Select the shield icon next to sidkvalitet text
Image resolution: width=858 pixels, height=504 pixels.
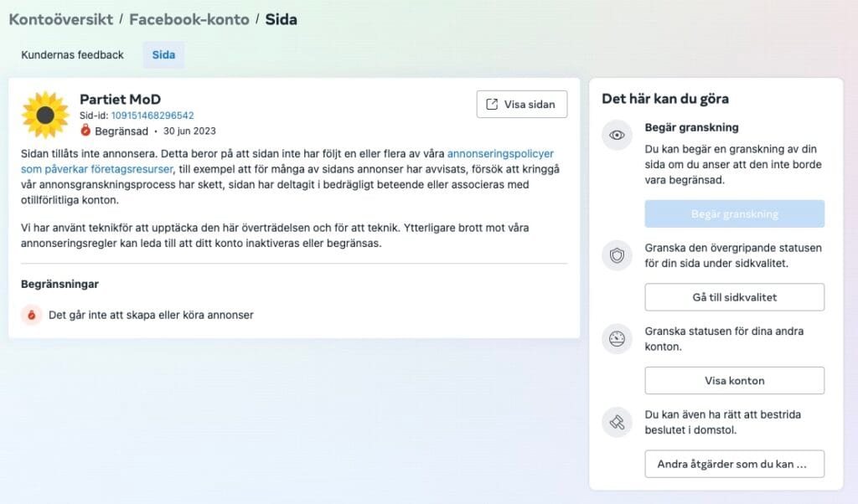(618, 256)
